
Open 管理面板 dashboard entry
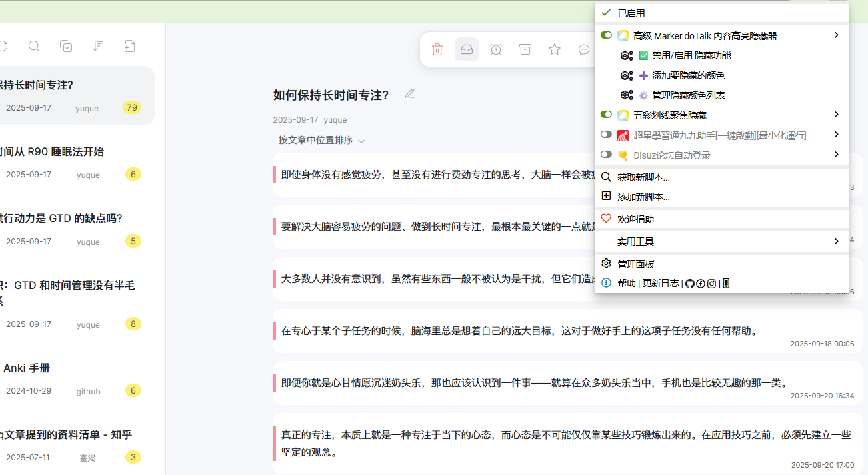[x=636, y=264]
